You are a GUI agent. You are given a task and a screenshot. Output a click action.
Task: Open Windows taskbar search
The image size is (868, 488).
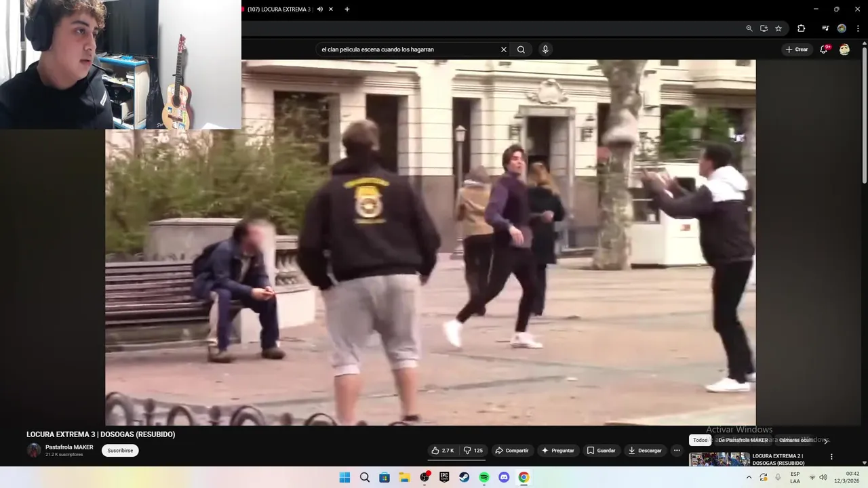coord(365,477)
